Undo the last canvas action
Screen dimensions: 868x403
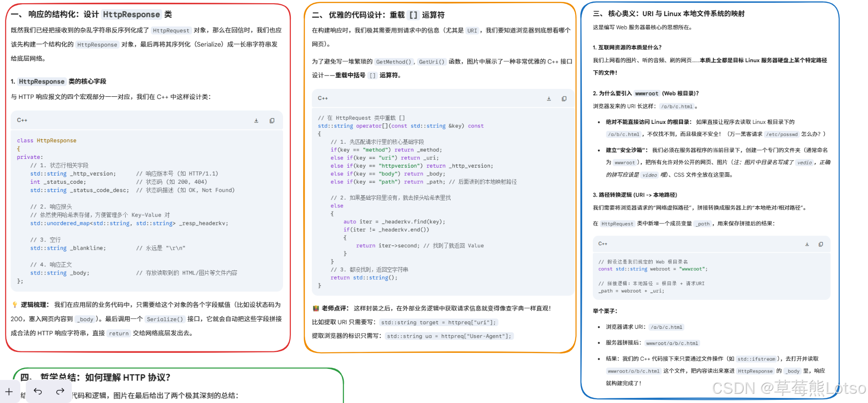[x=38, y=391]
